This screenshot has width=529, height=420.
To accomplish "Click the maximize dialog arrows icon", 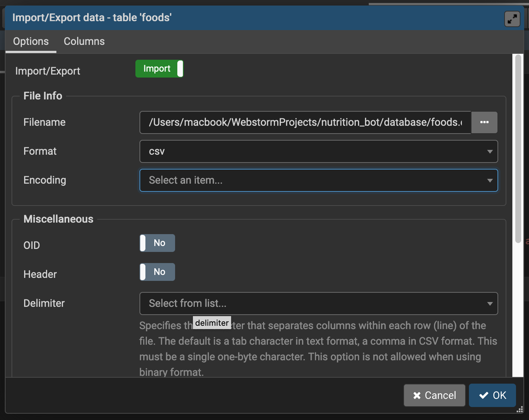I will (512, 19).
